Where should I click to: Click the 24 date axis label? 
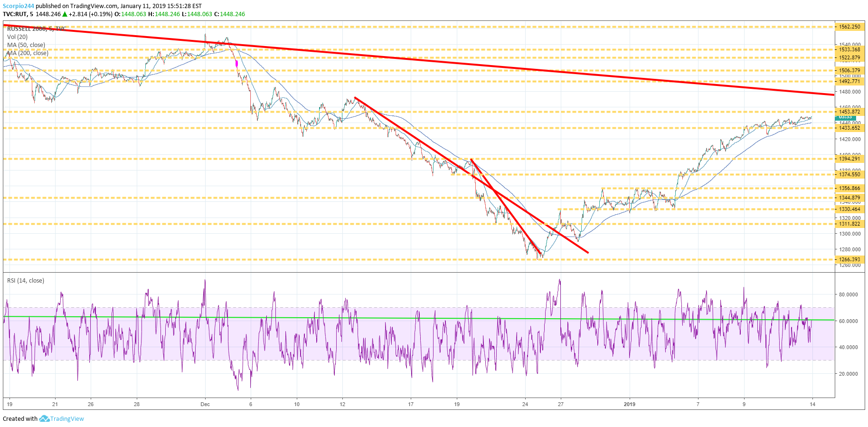click(525, 404)
